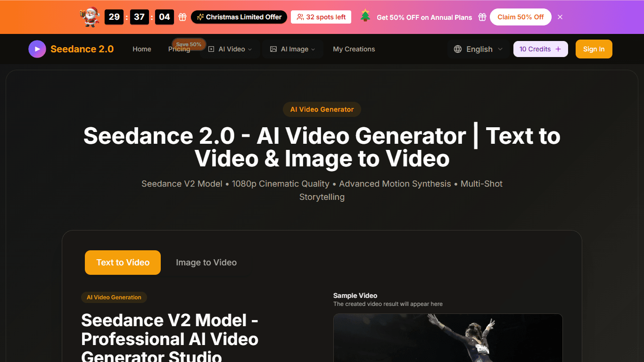Image resolution: width=644 pixels, height=362 pixels.
Task: Click Claim 50% Off button
Action: coord(520,17)
